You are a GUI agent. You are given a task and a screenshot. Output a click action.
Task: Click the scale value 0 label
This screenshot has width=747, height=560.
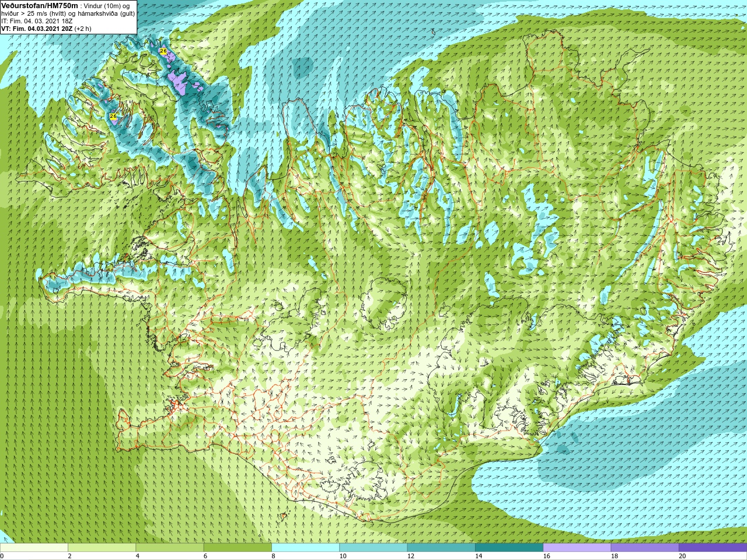[x=2, y=556]
